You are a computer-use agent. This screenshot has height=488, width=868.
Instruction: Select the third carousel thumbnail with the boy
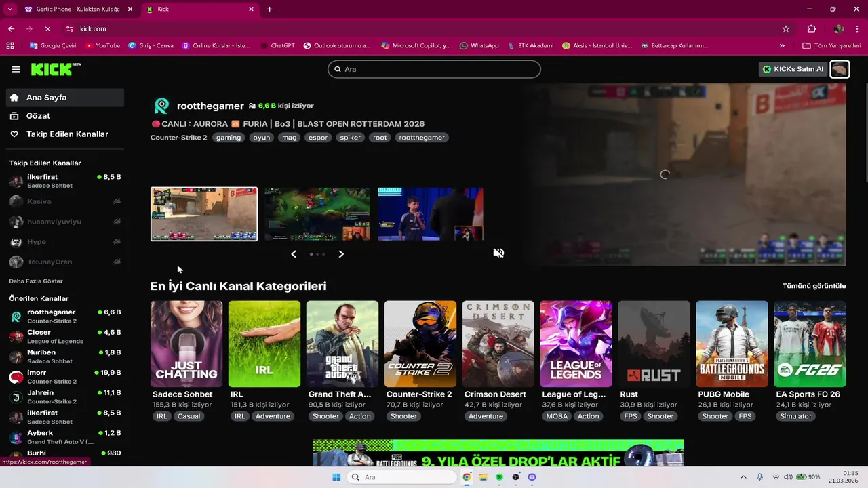point(431,214)
